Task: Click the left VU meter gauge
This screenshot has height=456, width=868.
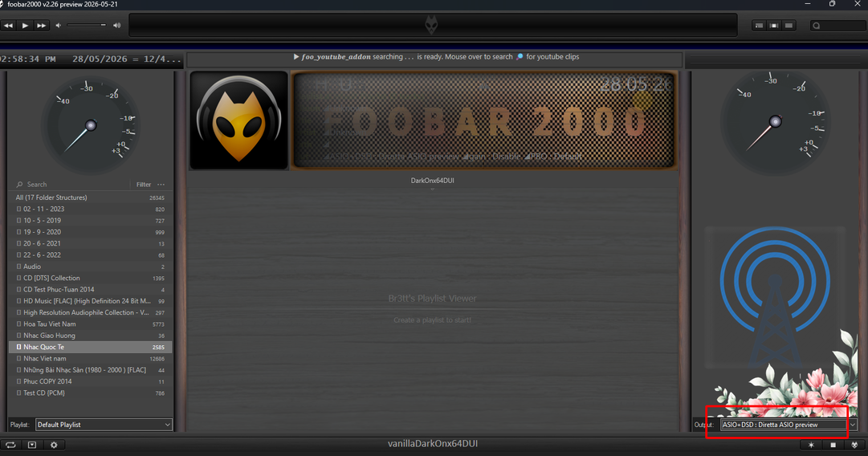Action: [91, 124]
